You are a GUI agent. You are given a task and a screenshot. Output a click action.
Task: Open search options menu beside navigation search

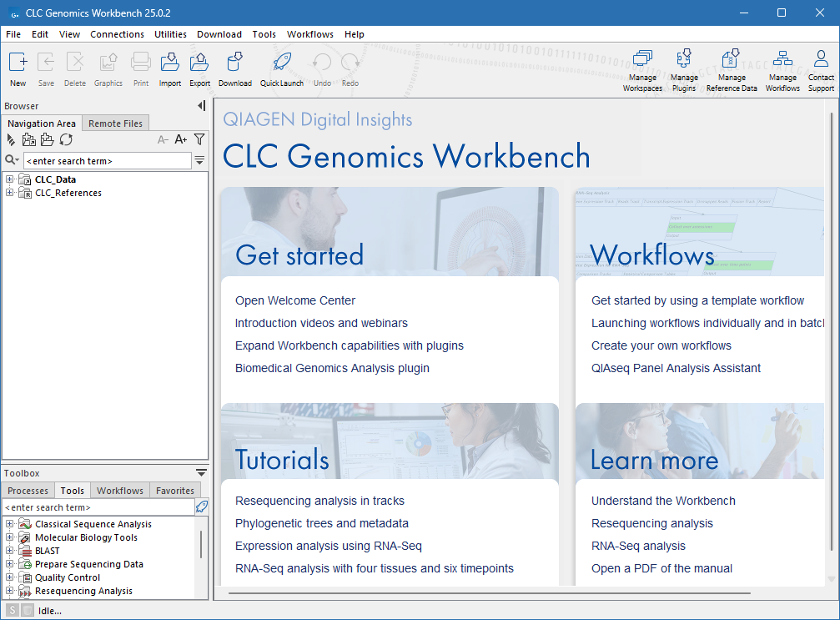pyautogui.click(x=199, y=160)
